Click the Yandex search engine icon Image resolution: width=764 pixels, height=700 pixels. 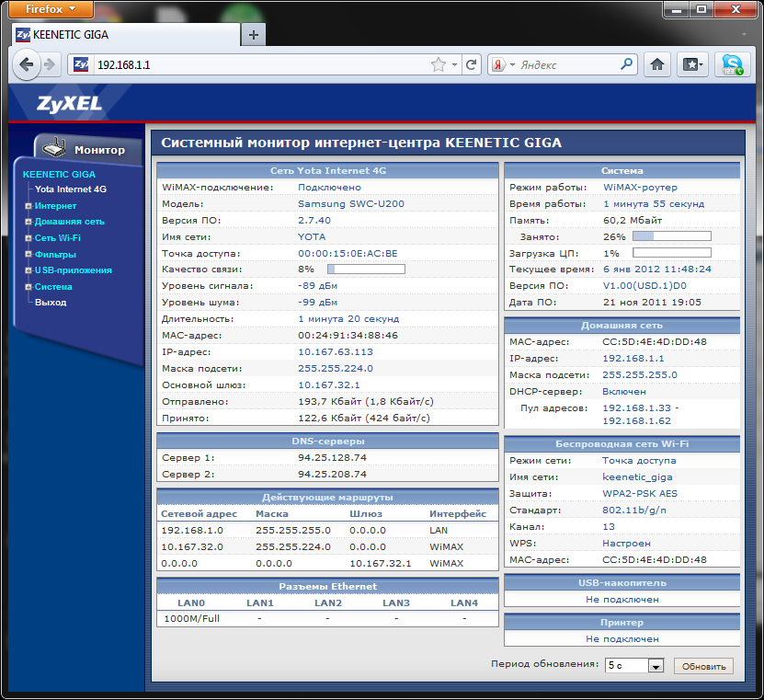coord(498,64)
